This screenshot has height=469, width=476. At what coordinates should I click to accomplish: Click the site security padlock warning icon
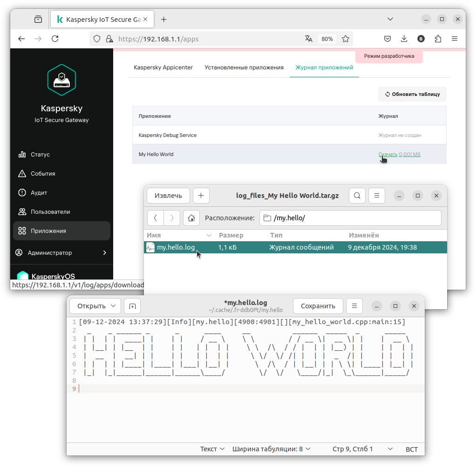pyautogui.click(x=109, y=39)
